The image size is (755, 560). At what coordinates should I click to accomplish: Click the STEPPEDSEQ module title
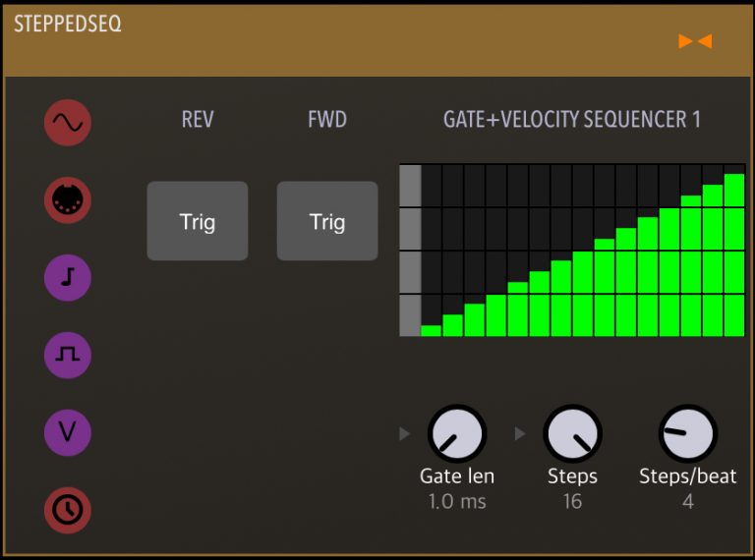[68, 24]
